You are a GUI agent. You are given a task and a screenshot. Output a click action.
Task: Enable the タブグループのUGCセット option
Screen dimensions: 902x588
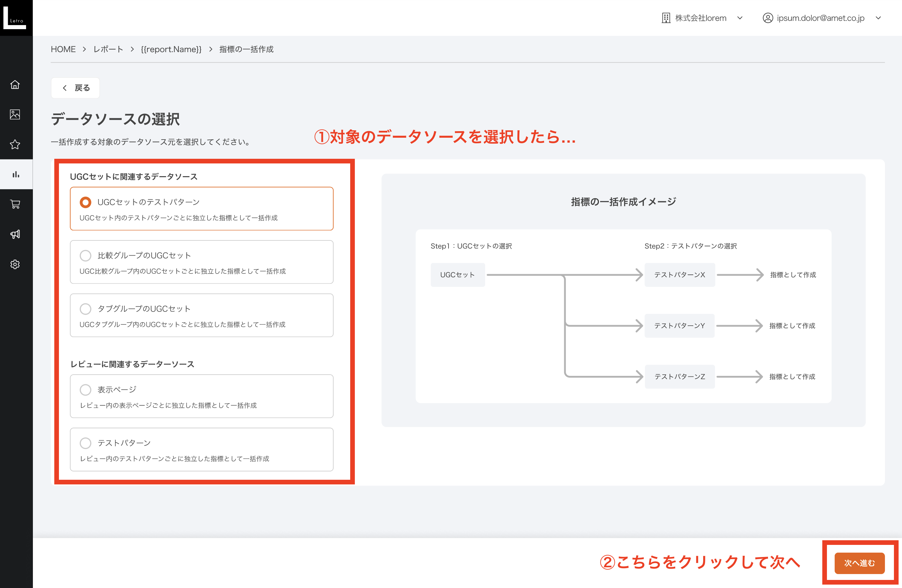pos(85,309)
